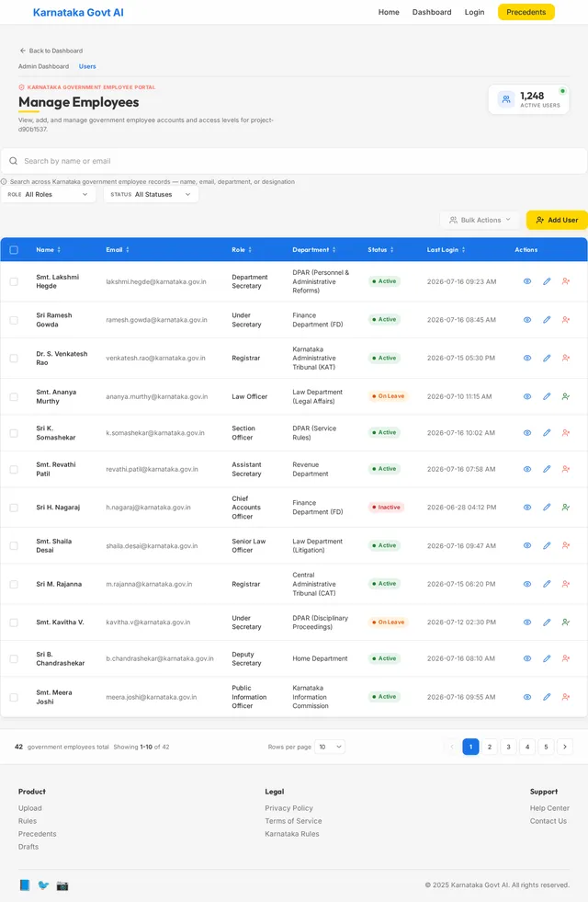This screenshot has height=902, width=588.
Task: Open the Twitter bird footer icon
Action: [x=44, y=885]
